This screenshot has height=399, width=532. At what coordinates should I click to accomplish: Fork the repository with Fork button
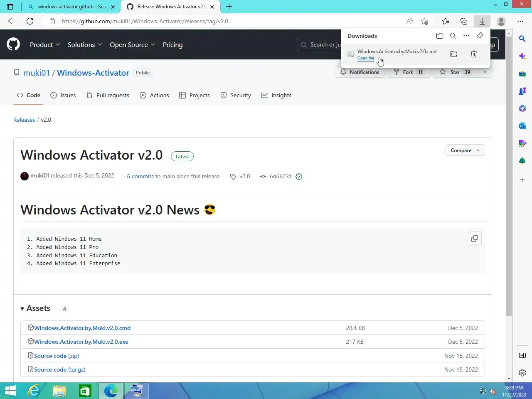(409, 72)
